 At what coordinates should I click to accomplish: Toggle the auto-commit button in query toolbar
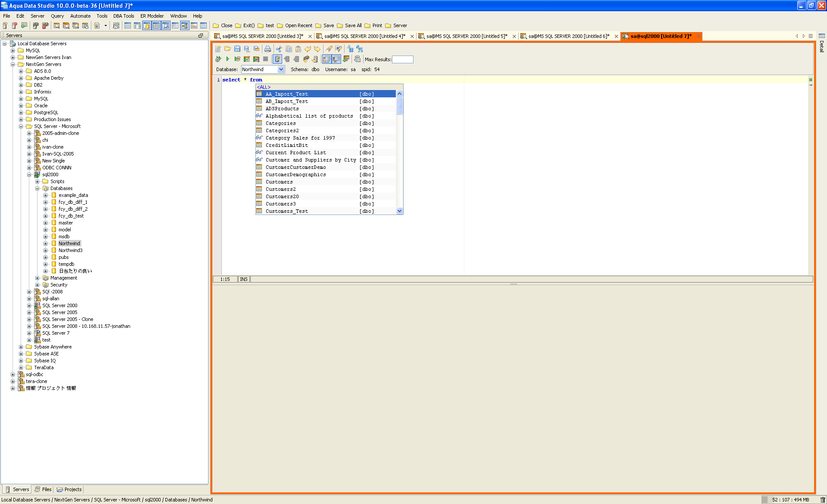277,59
